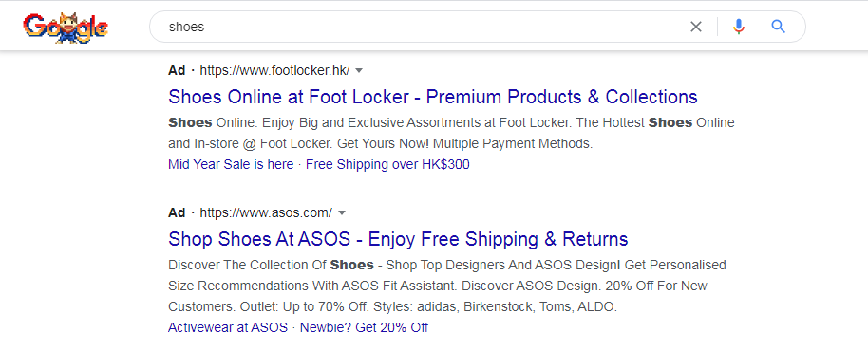Click the Foot Locker 'Get Yours Now!' description text
Viewport: 868px width, 351px height.
coord(383,143)
